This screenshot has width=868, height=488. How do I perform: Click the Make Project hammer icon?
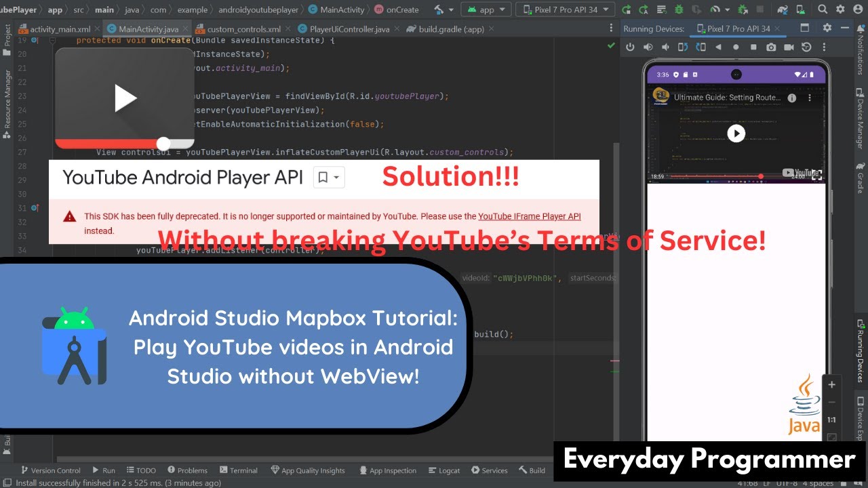[439, 9]
